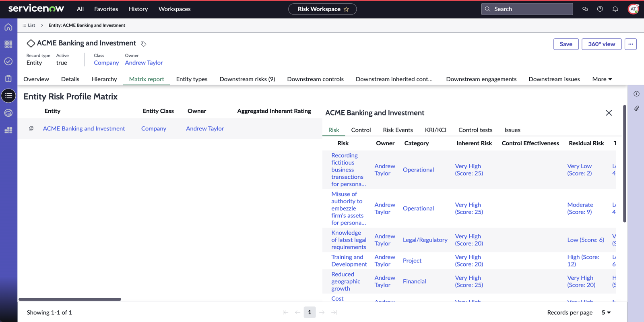Open ACME Banking and Investment entity link
Viewport: 644px width, 322px height.
(x=84, y=128)
